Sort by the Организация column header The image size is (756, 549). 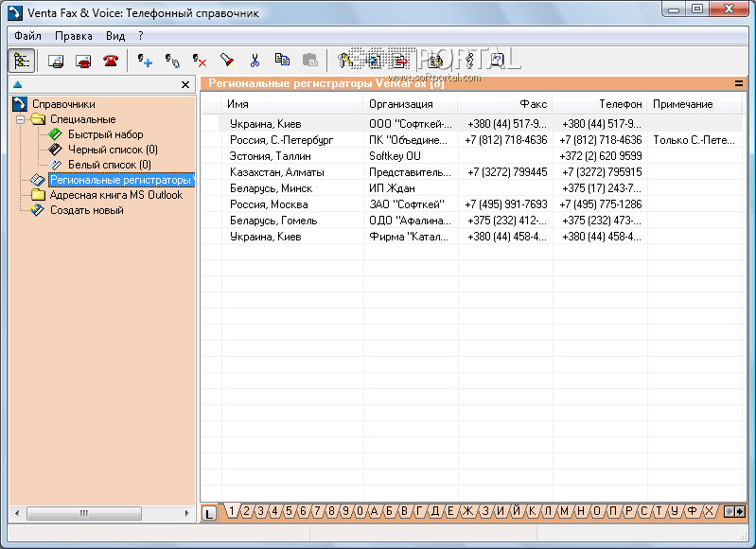point(410,104)
